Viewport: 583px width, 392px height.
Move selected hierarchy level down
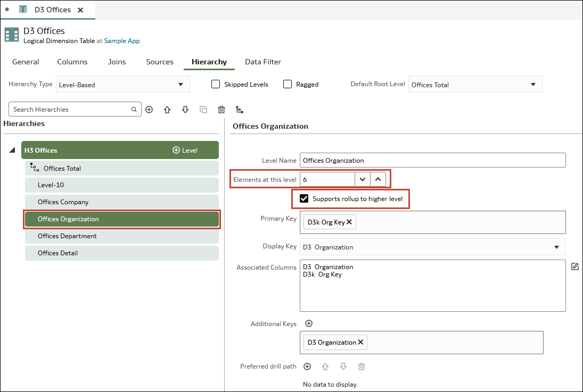pyautogui.click(x=185, y=110)
